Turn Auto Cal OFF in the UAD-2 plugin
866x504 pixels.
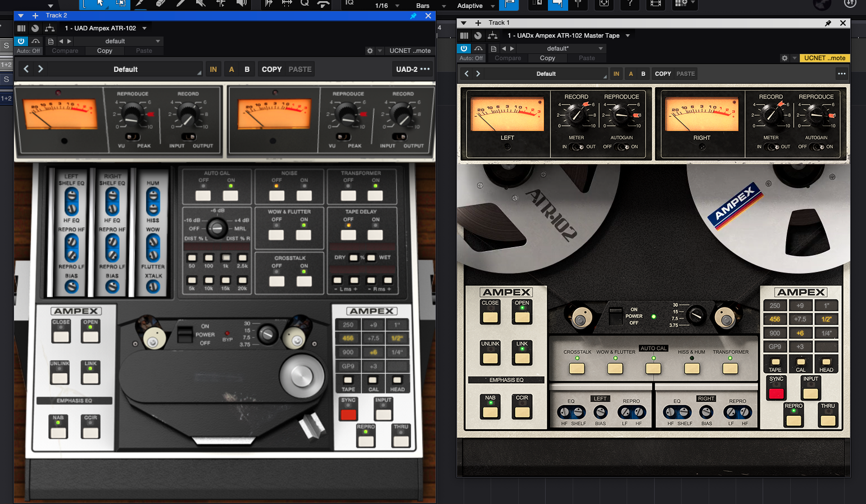coord(203,196)
